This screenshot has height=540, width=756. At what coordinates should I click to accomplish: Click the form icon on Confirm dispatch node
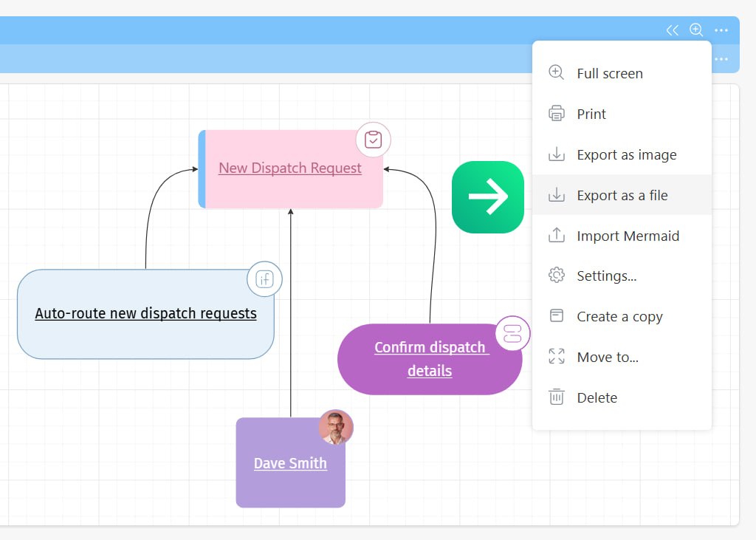(x=512, y=333)
